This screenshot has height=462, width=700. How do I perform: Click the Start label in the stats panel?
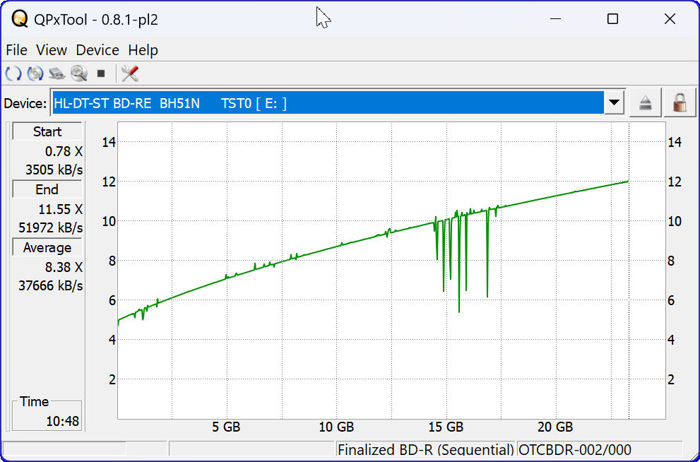coord(47,131)
